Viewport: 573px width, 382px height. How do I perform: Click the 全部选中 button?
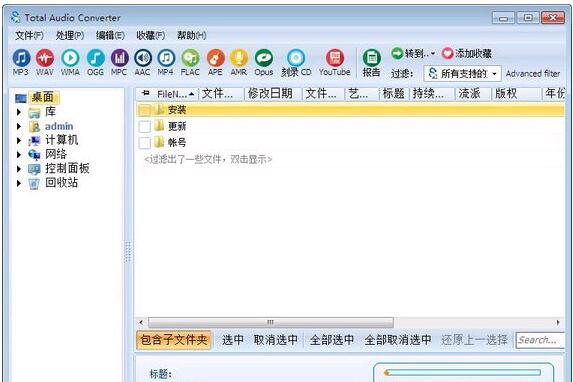[332, 340]
